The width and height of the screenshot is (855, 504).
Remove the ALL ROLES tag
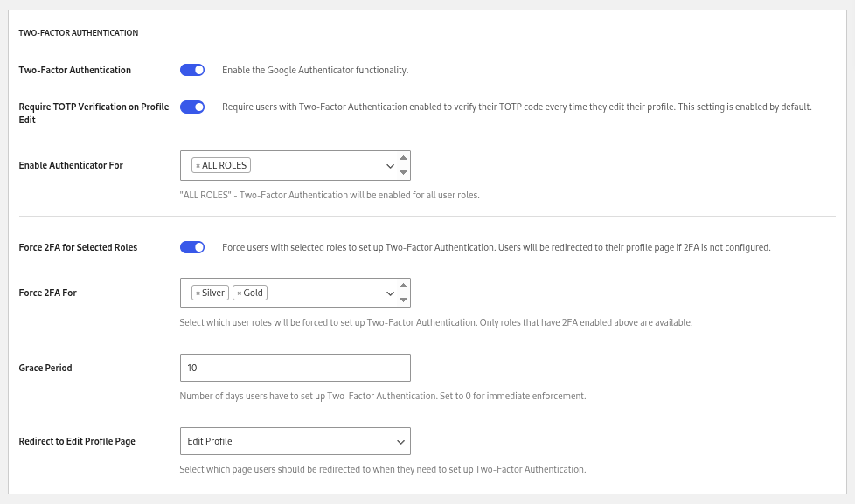pos(198,166)
